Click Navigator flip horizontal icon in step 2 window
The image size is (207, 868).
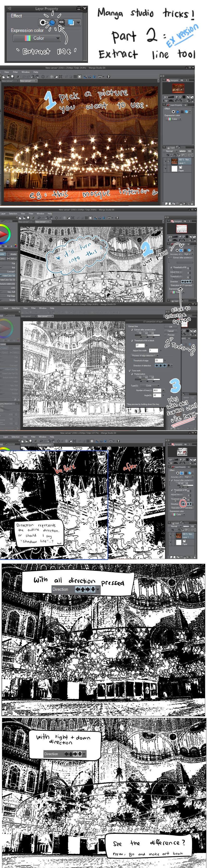click(191, 240)
